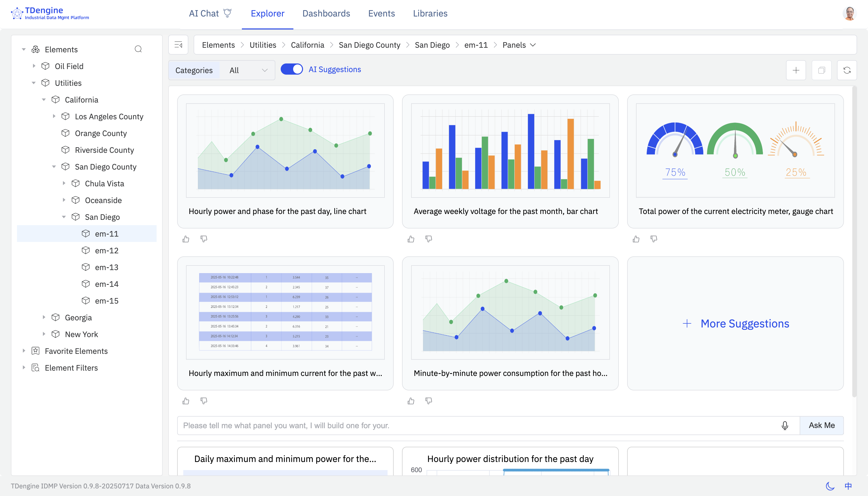868x496 pixels.
Task: Collapse the San Diego County node
Action: pos(54,167)
